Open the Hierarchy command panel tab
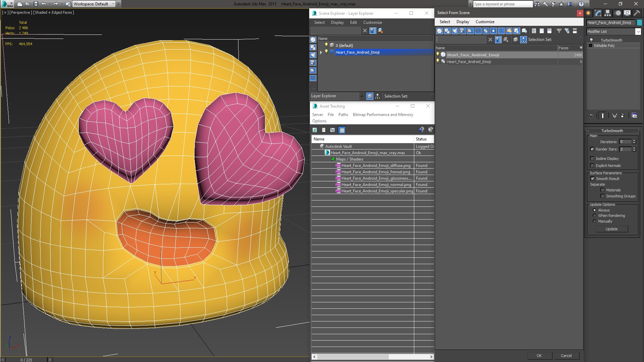The height and width of the screenshot is (362, 644). click(x=607, y=13)
